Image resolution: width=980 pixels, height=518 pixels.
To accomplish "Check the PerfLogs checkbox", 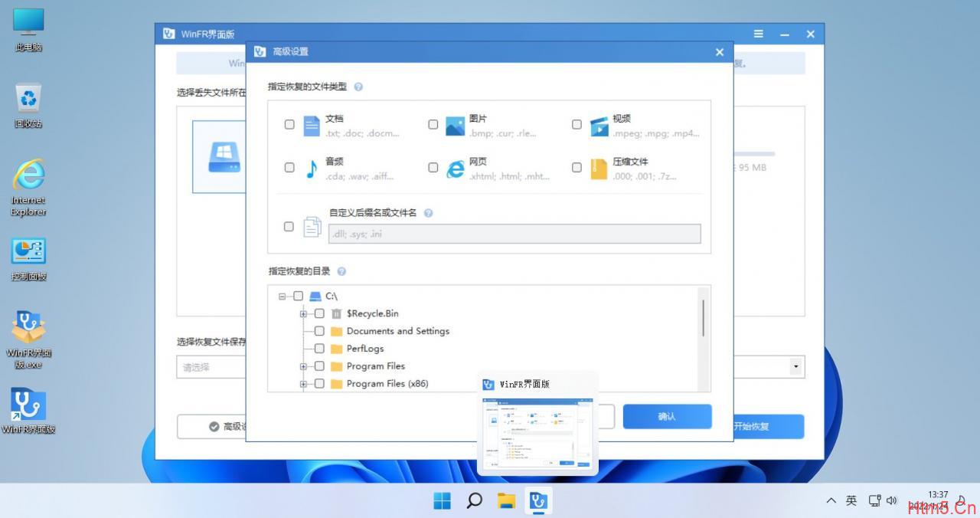I will (320, 349).
